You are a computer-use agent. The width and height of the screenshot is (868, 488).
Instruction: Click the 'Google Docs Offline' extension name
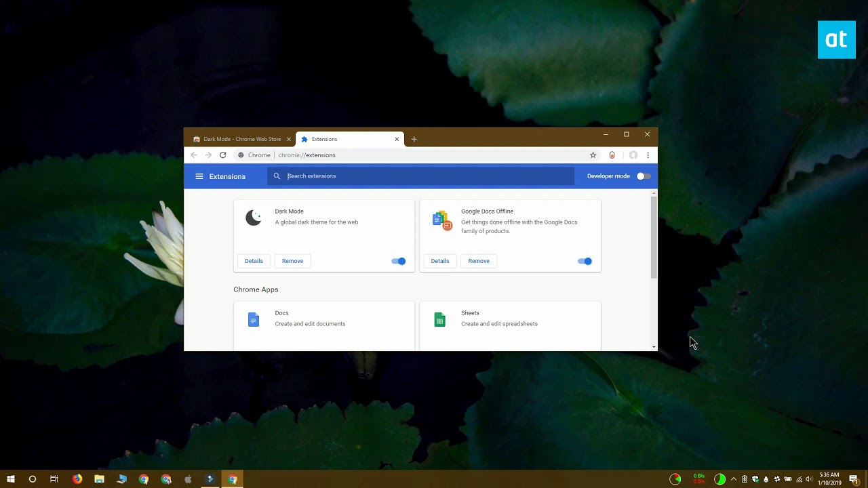(487, 211)
